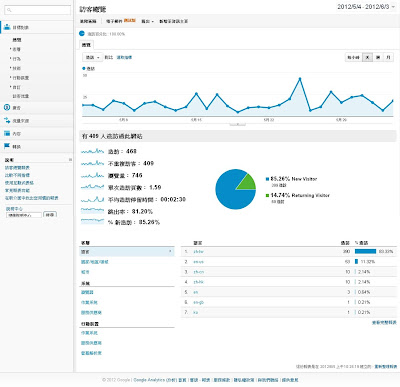This screenshot has height=387, width=400.
Task: Click the sparkline beside the 81.20% bounce rate
Action: pos(92,211)
